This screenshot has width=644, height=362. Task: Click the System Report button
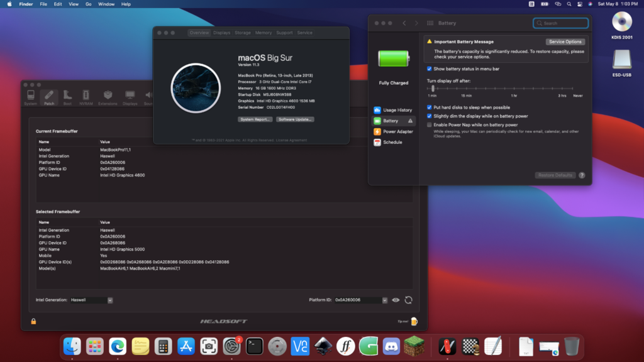click(x=255, y=119)
